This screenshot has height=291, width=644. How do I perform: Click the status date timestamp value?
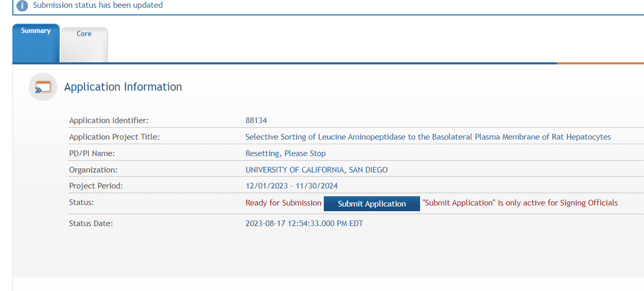304,224
